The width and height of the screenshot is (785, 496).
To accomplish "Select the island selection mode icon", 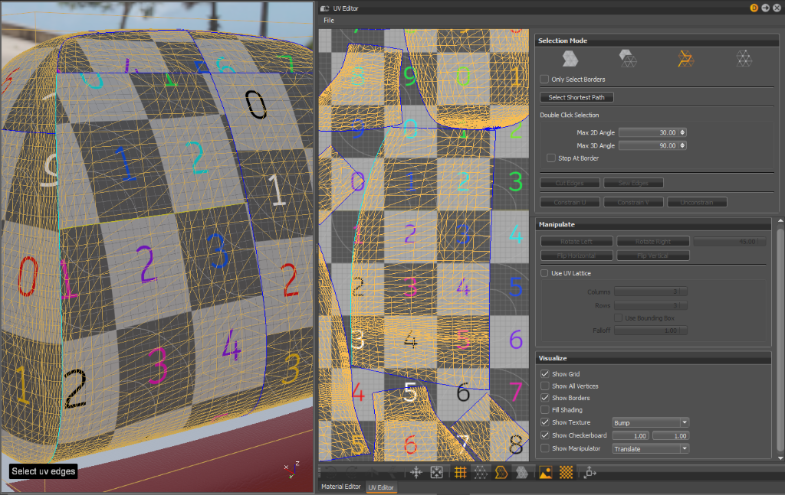I will (570, 59).
